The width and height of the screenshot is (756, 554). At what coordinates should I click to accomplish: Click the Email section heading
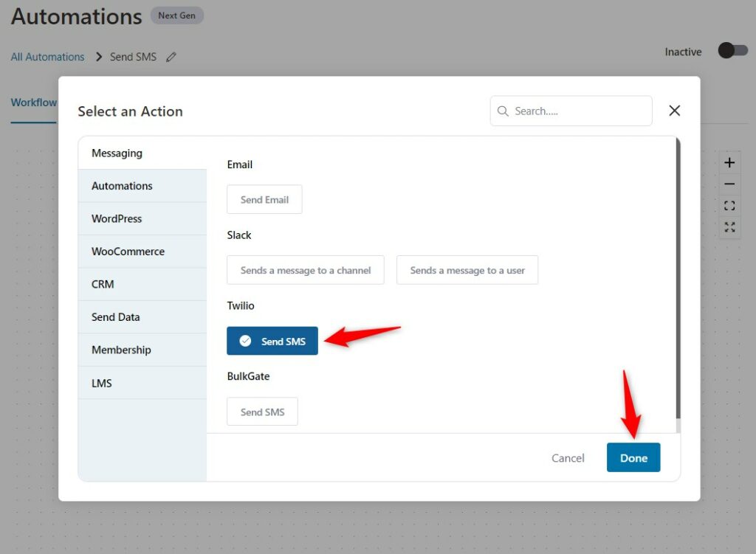coord(240,165)
